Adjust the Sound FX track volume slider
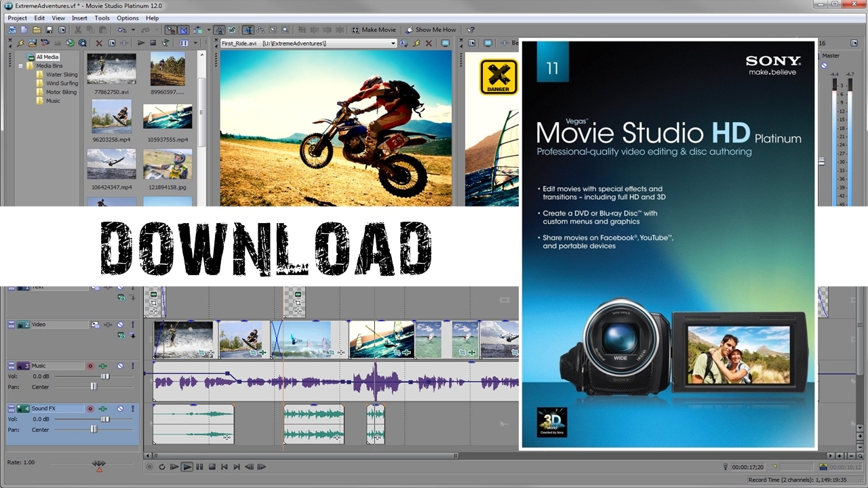The height and width of the screenshot is (488, 868). 105,419
